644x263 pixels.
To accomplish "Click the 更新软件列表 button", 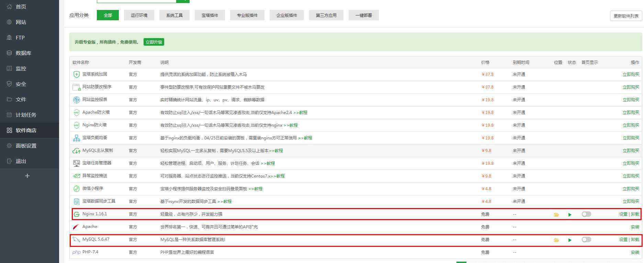I will pyautogui.click(x=626, y=16).
